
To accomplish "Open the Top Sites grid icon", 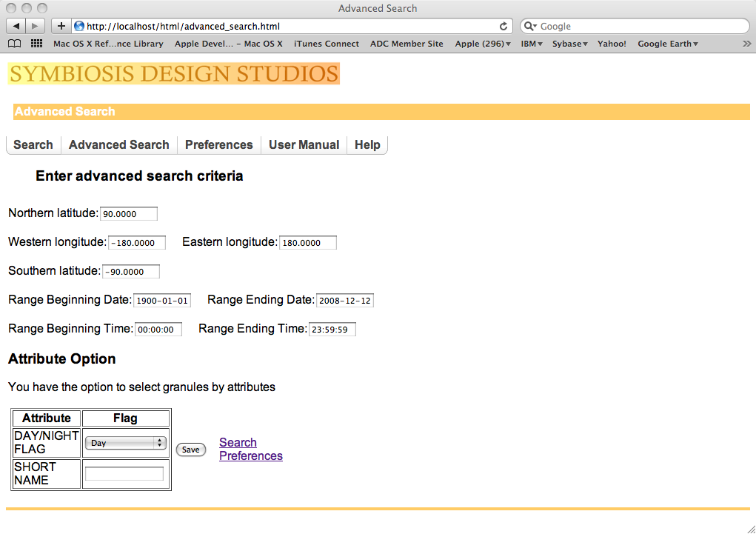I will click(36, 44).
